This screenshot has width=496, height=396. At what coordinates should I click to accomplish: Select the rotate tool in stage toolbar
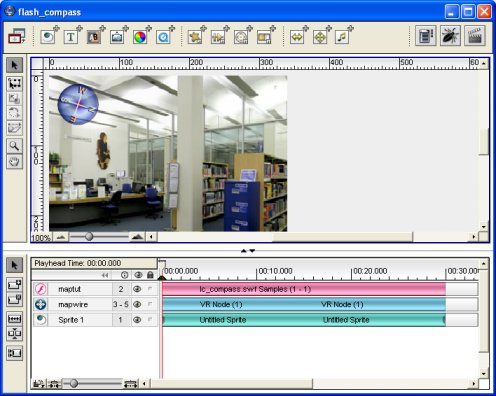[x=14, y=113]
